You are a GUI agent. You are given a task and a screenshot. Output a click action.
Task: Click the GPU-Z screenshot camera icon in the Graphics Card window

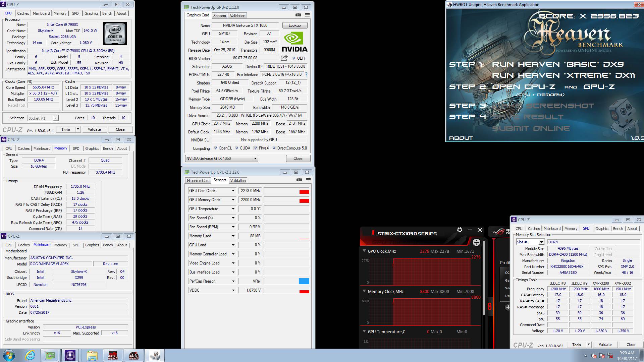pos(298,15)
